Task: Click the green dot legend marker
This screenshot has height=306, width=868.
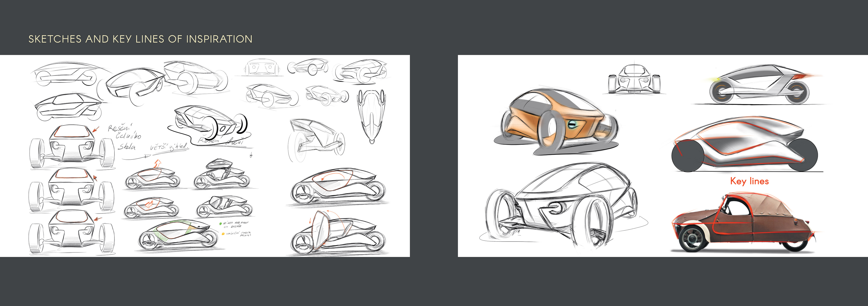Action: pyautogui.click(x=221, y=223)
